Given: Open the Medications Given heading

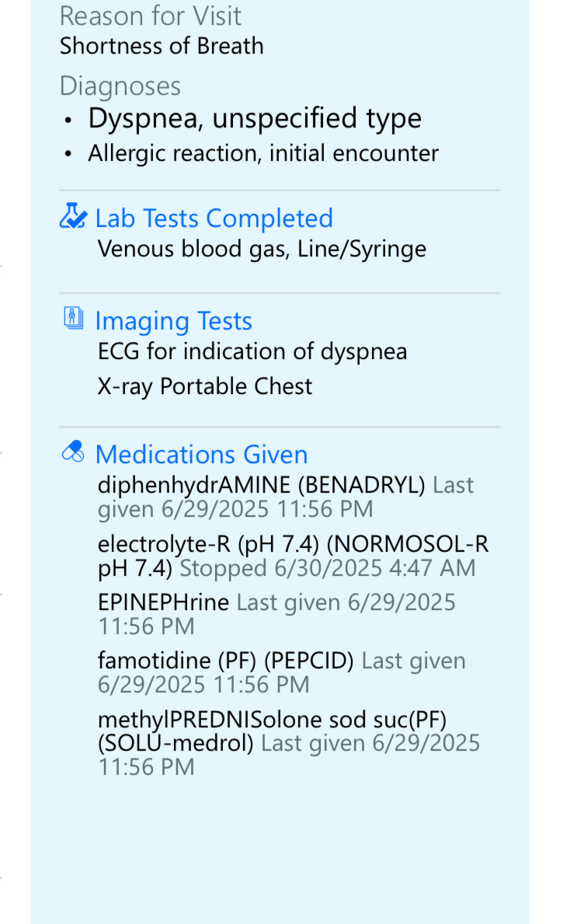Looking at the screenshot, I should (201, 455).
